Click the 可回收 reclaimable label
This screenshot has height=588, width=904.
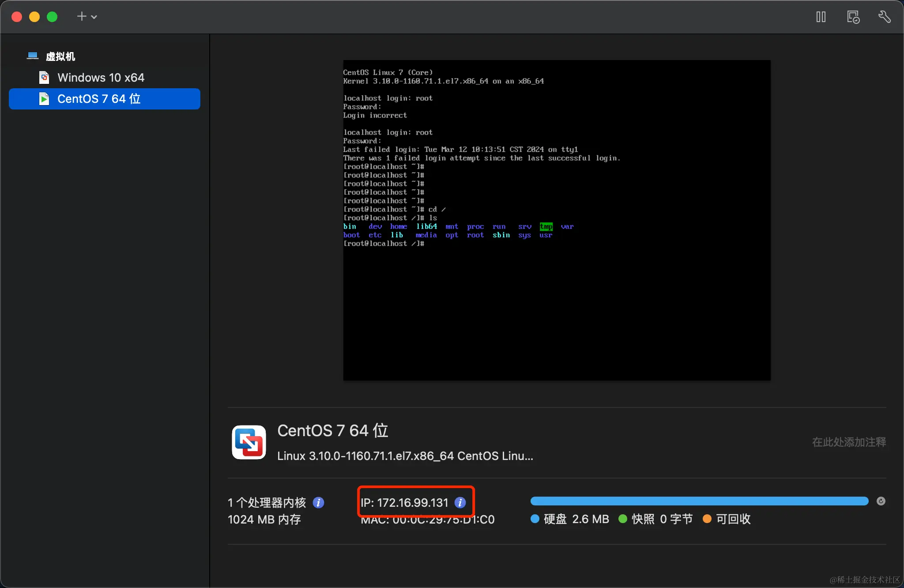(733, 519)
